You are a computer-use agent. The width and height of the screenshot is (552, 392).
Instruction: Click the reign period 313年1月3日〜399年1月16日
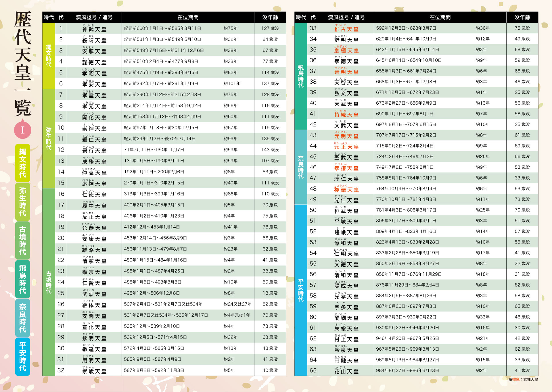pyautogui.click(x=154, y=194)
